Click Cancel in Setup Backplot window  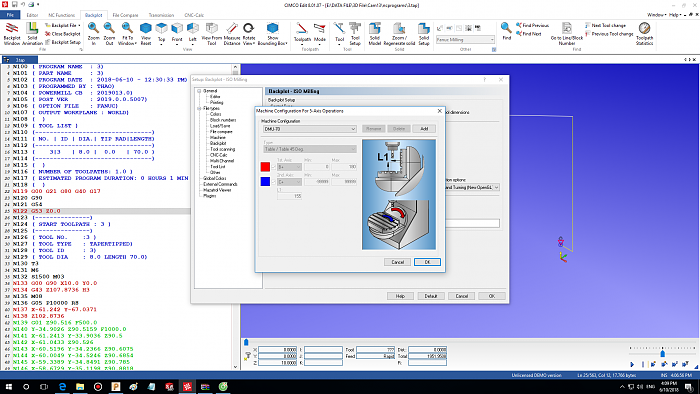pos(462,296)
